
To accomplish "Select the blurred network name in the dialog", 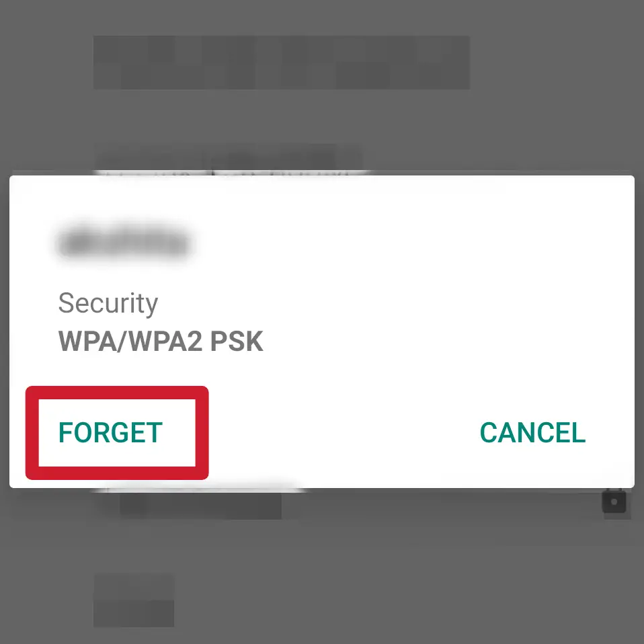I will click(124, 243).
